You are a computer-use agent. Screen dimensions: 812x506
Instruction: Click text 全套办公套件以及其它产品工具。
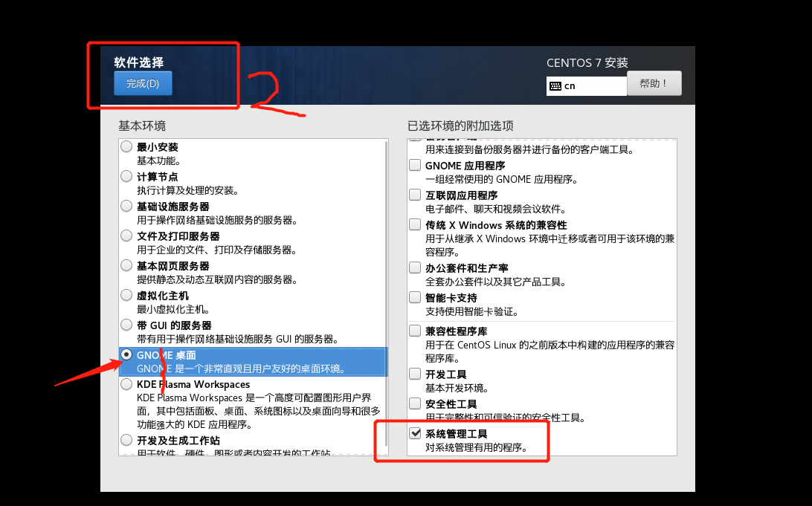click(496, 282)
